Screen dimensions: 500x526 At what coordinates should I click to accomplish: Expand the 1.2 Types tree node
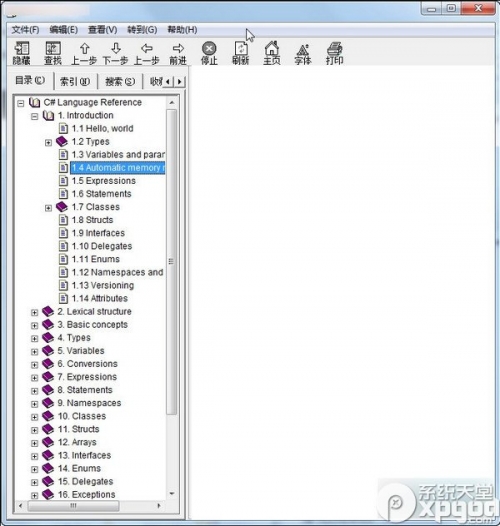48,143
